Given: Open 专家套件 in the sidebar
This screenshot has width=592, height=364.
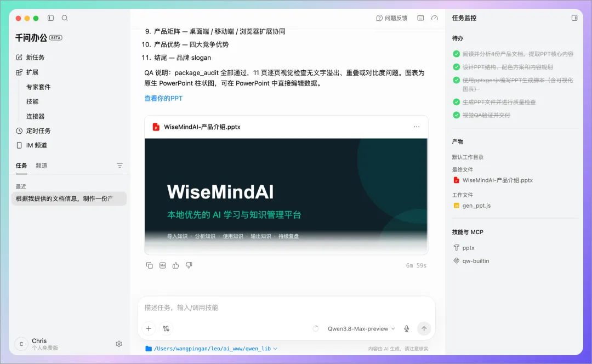Looking at the screenshot, I should click(38, 87).
